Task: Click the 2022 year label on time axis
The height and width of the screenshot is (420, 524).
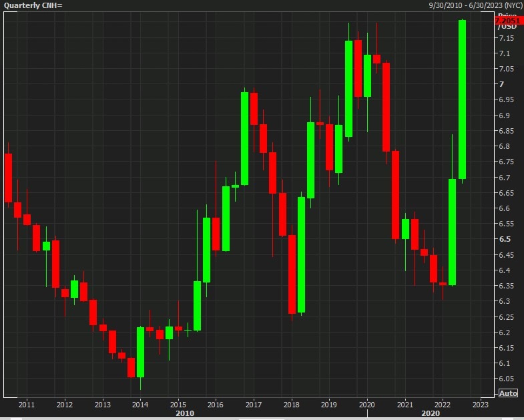Action: click(x=443, y=405)
